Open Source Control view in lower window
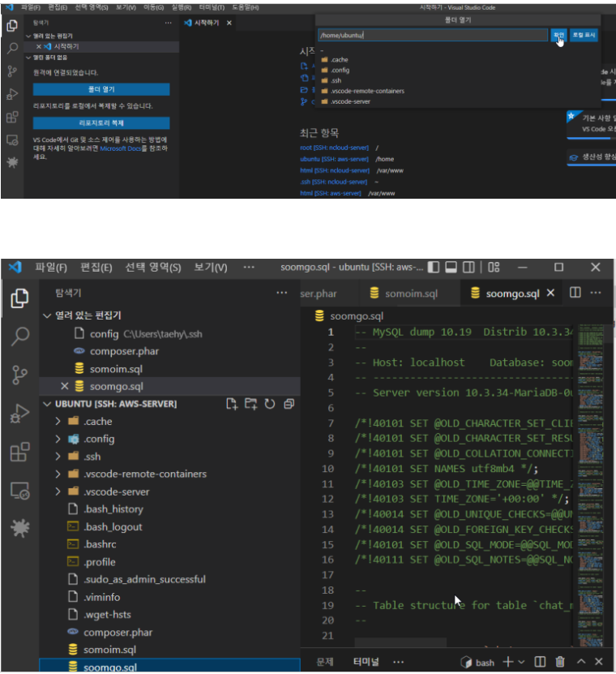616x674 pixels. [x=19, y=375]
